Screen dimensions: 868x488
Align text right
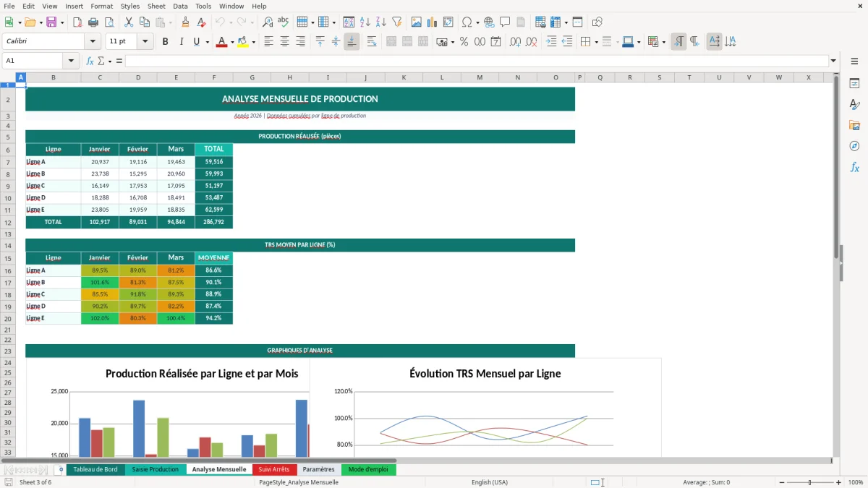(x=300, y=42)
